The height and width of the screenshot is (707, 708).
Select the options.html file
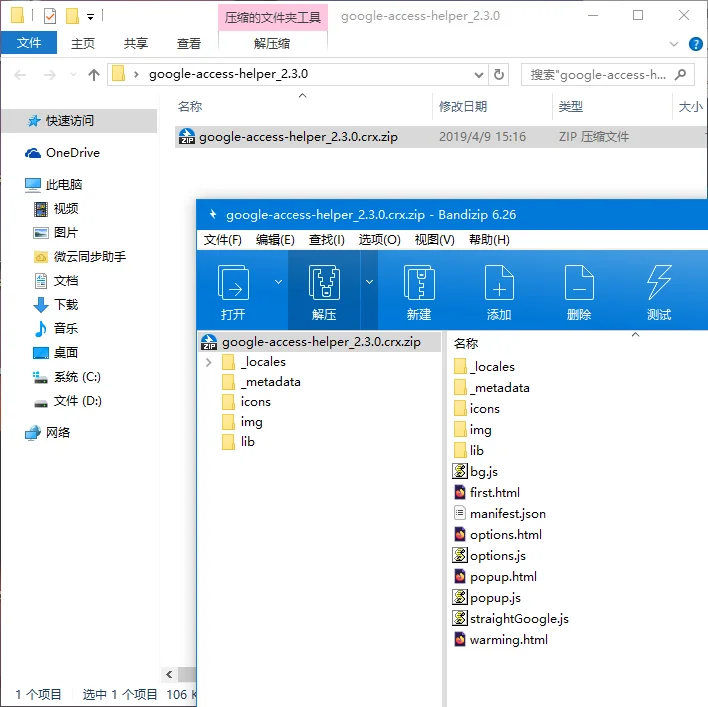coord(497,535)
